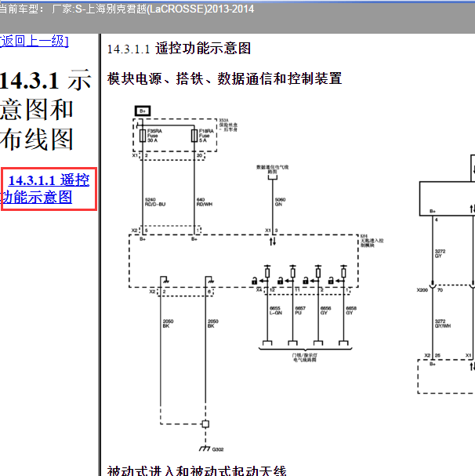This screenshot has width=475, height=476.
Task: Click the B+ power box symbol
Action: tap(143, 111)
